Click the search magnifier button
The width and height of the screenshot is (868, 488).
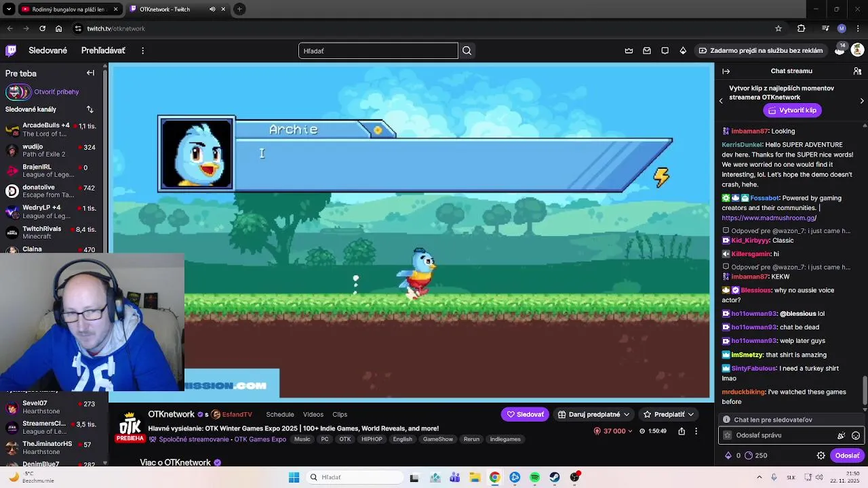467,51
